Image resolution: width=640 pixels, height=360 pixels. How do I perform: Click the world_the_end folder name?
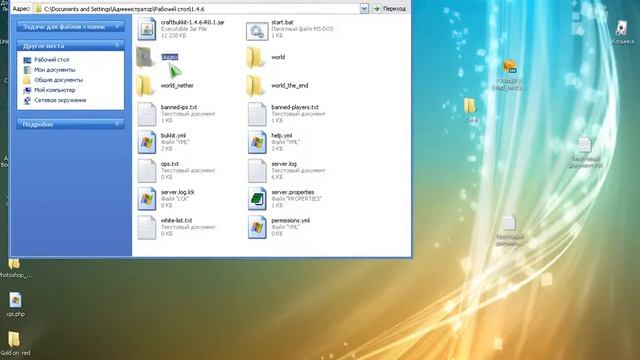tap(290, 86)
